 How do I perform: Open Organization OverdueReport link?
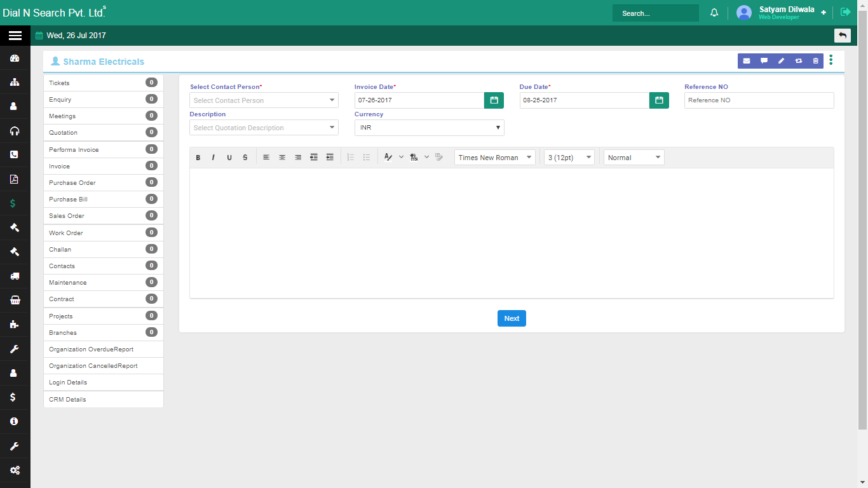coord(103,349)
